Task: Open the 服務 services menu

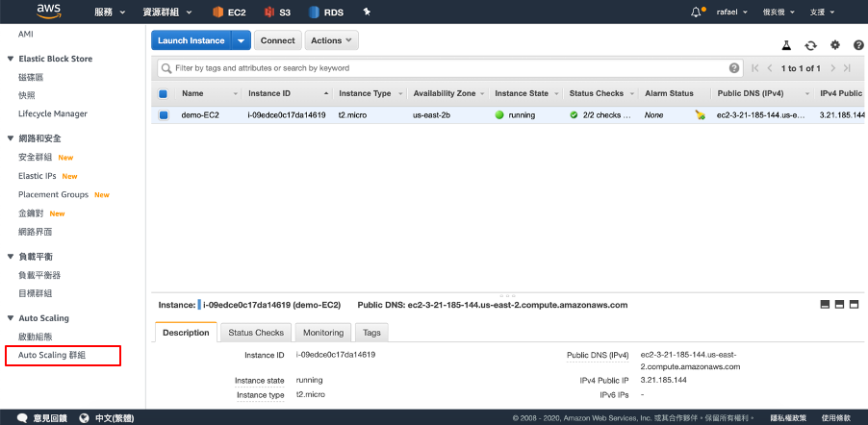Action: pyautogui.click(x=110, y=12)
